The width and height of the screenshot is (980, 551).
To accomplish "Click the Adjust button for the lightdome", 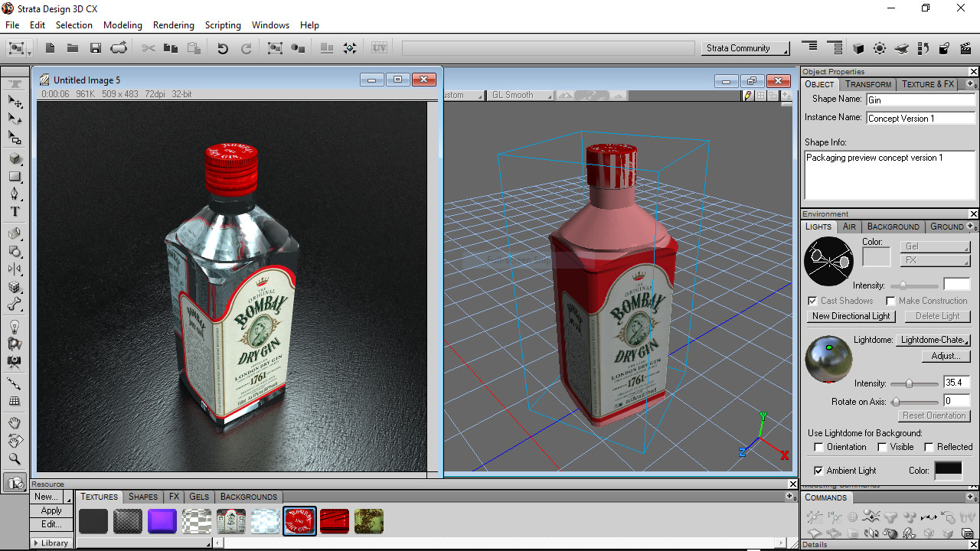I will (x=946, y=356).
